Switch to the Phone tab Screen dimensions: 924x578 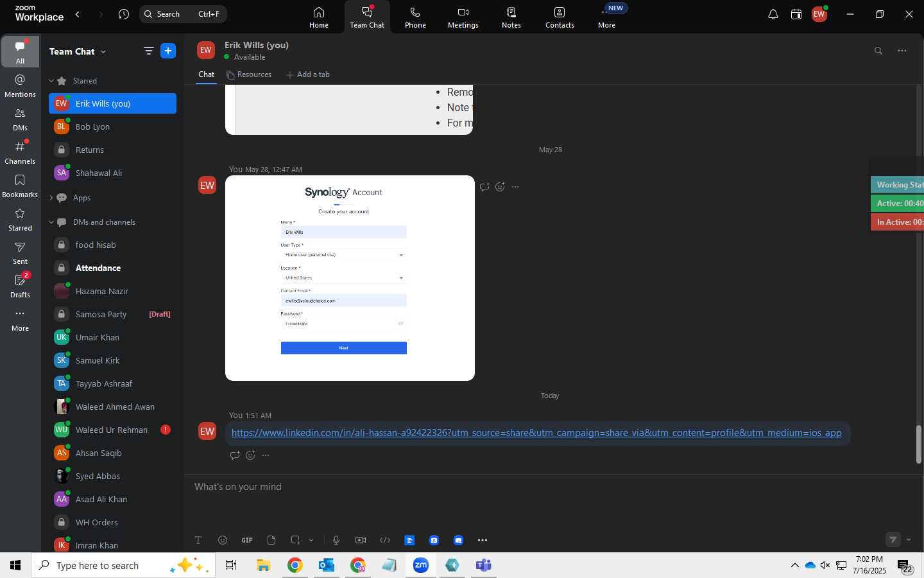415,17
